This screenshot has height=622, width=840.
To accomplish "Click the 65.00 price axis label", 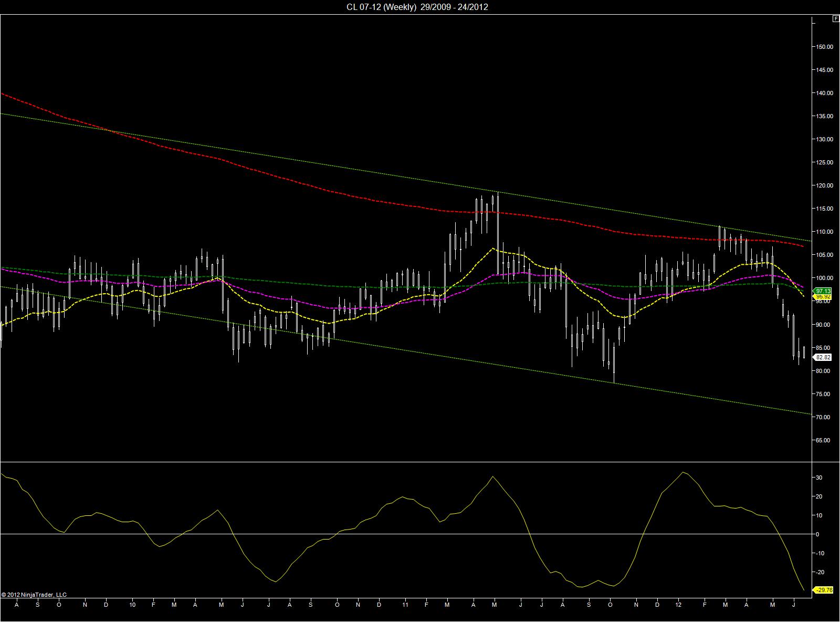I will click(824, 440).
